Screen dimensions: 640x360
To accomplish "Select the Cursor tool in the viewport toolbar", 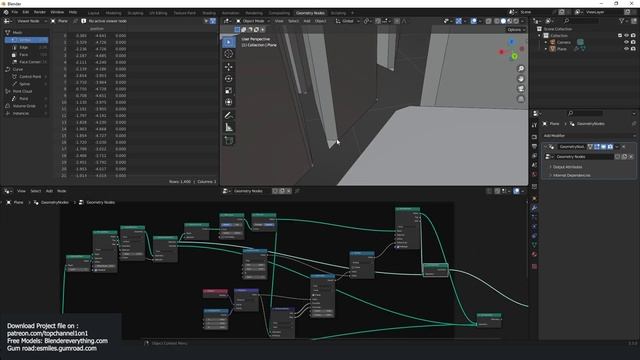I will 229,54.
